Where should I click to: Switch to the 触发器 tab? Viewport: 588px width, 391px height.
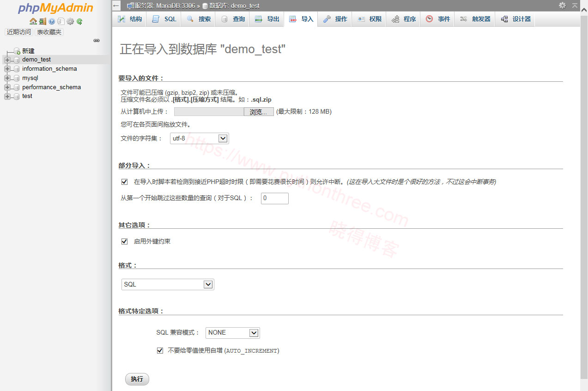point(475,19)
